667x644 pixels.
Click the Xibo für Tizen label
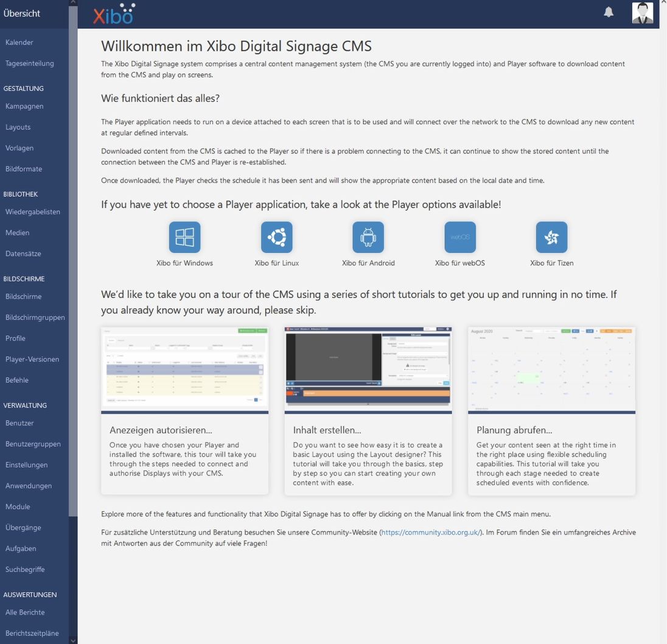(552, 263)
